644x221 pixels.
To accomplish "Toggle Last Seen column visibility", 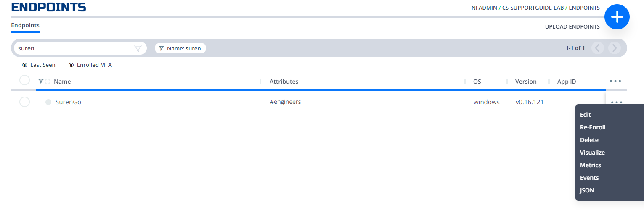I will tap(39, 65).
